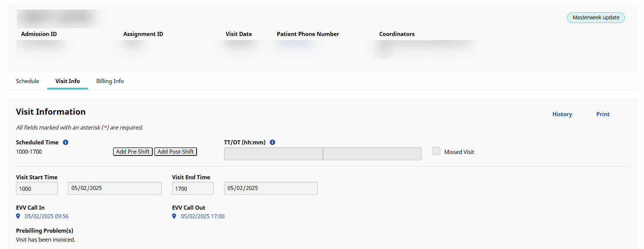This screenshot has height=249, width=644.
Task: Switch to the Schedule tab
Action: click(x=27, y=81)
